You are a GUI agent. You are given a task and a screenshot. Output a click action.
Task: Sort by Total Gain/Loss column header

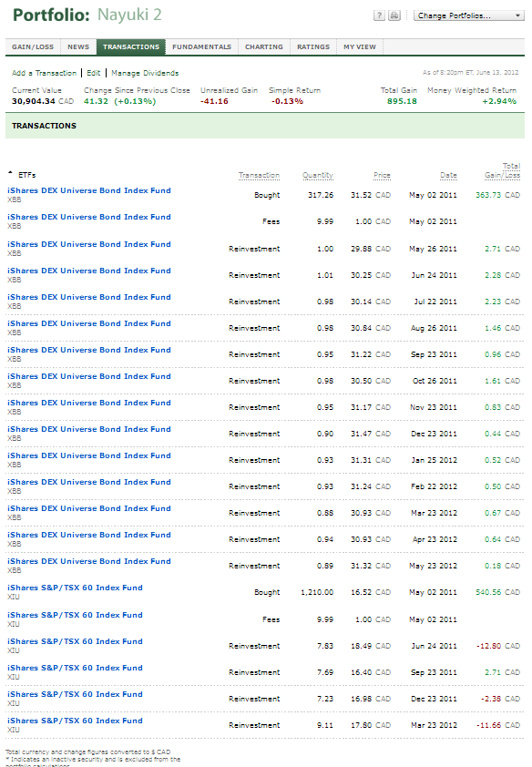point(502,170)
